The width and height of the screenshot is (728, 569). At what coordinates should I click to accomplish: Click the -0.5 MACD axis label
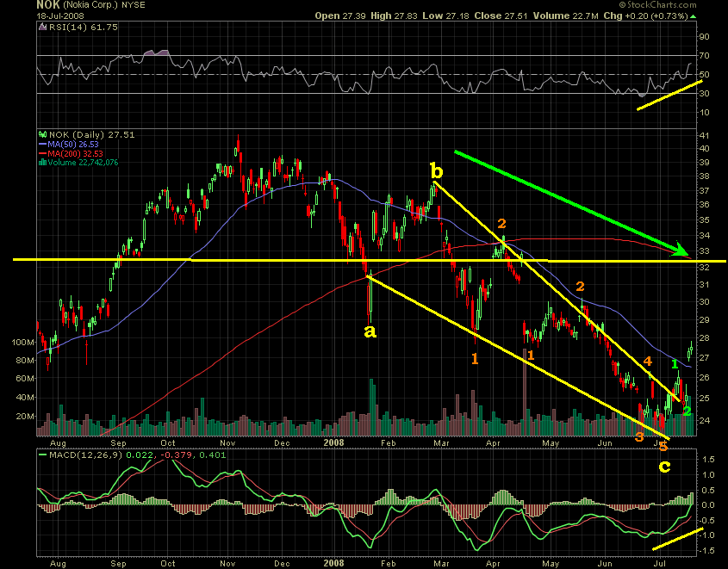(706, 520)
